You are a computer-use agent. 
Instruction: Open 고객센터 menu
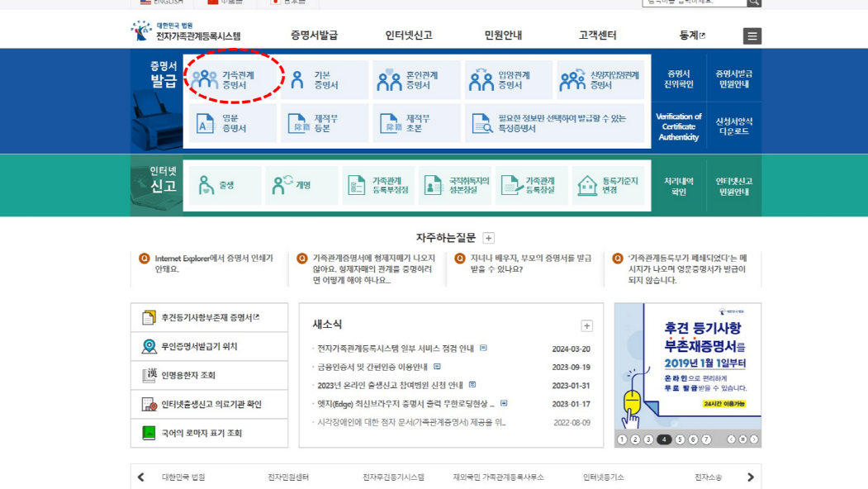pos(597,36)
